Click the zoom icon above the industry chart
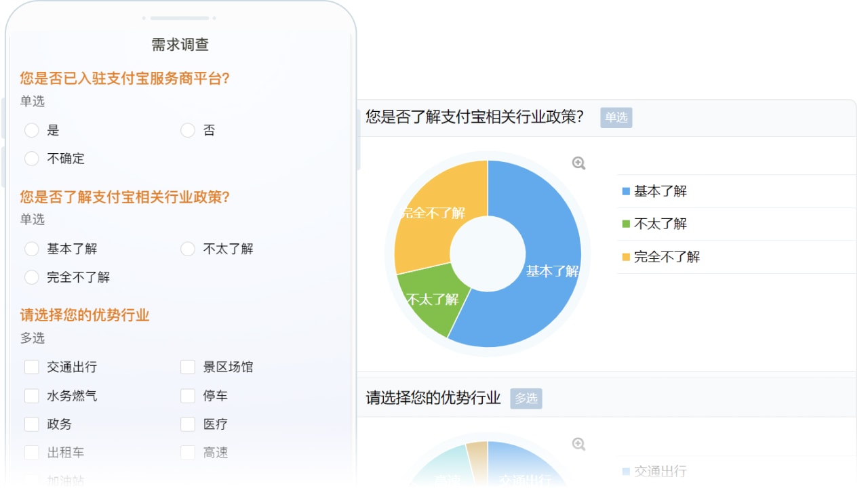The image size is (868, 488). tap(578, 444)
